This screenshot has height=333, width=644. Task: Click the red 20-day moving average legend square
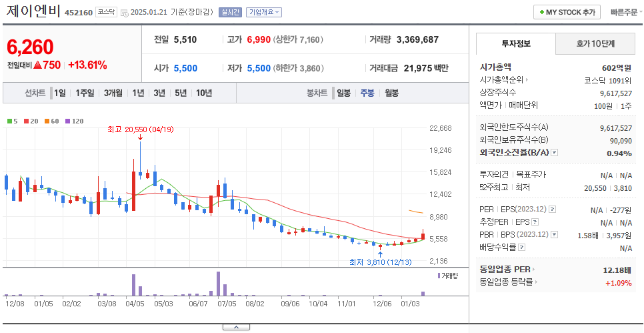pos(26,121)
